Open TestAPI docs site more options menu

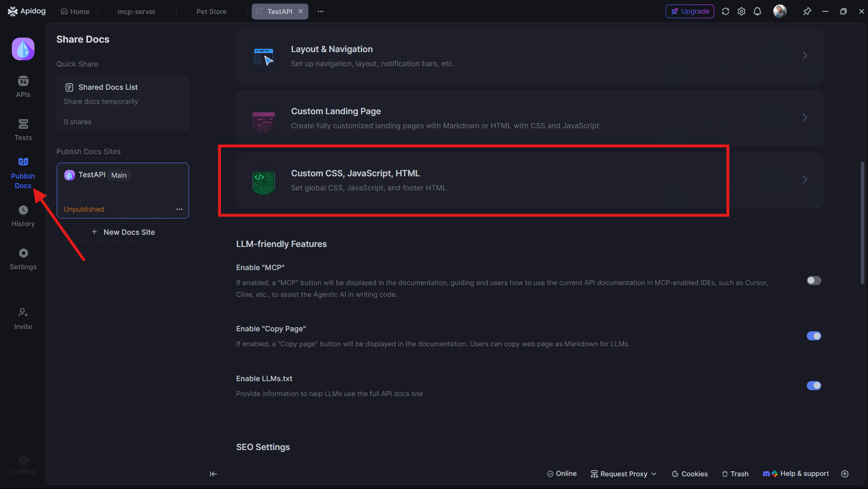click(x=180, y=209)
